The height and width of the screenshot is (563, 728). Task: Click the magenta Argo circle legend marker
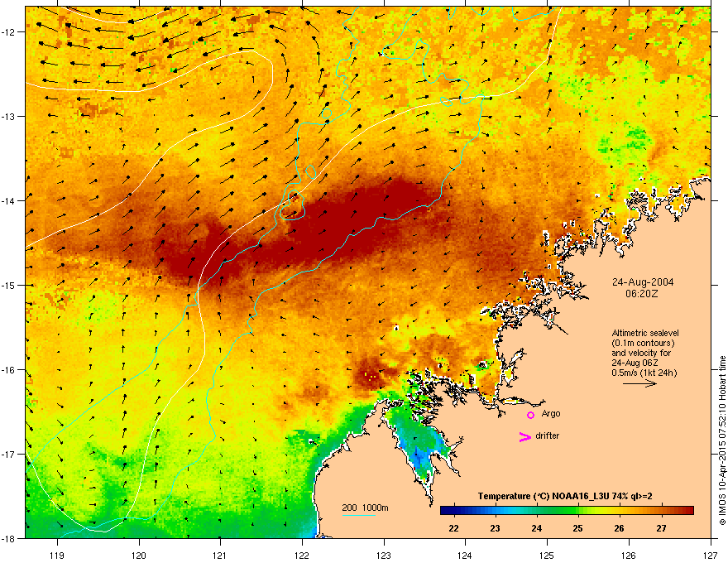pos(530,415)
